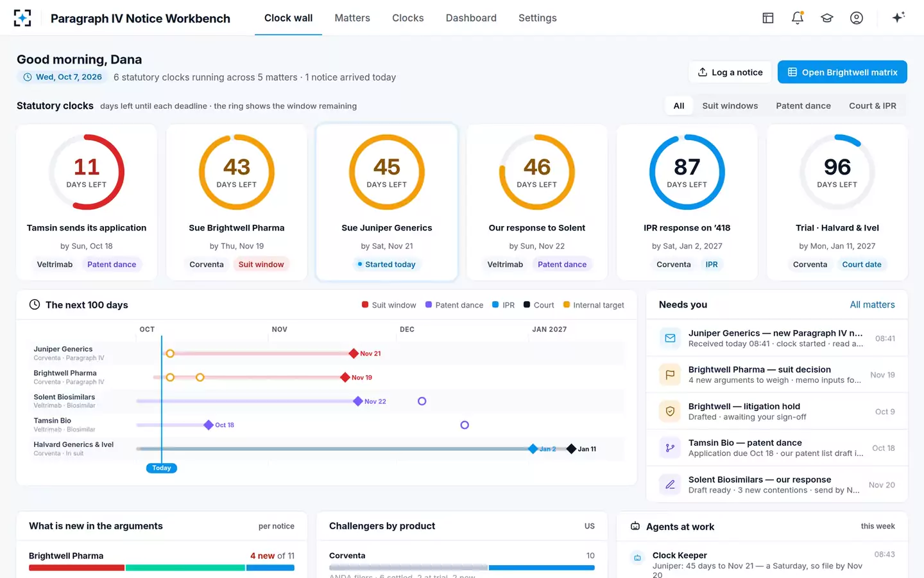Click the Clock Keeper agent avatar icon
The width and height of the screenshot is (924, 578).
637,557
